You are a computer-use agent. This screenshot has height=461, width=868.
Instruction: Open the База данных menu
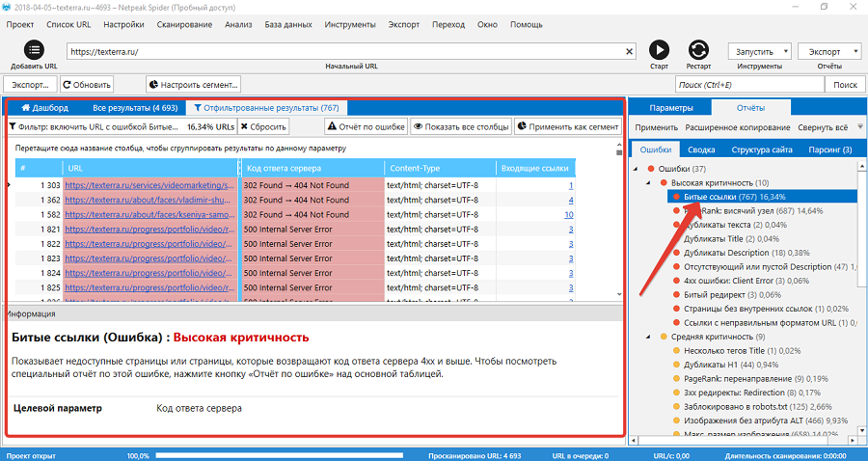click(288, 24)
